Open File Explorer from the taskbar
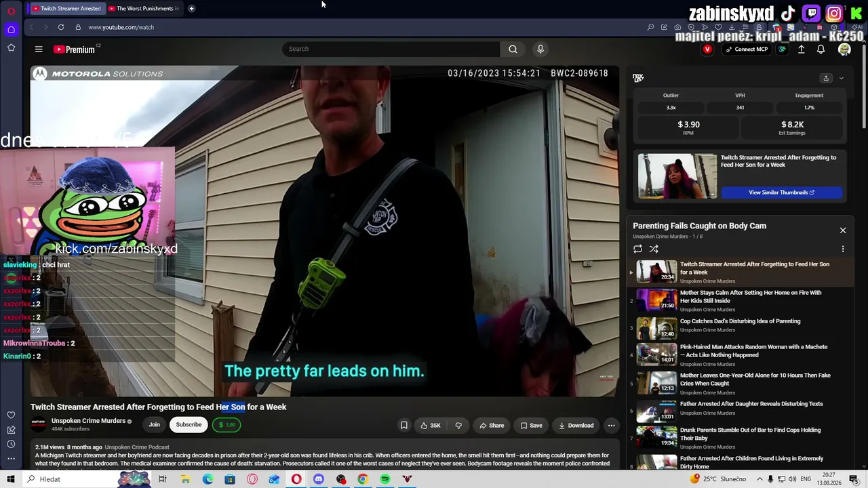This screenshot has width=868, height=488. click(x=185, y=479)
